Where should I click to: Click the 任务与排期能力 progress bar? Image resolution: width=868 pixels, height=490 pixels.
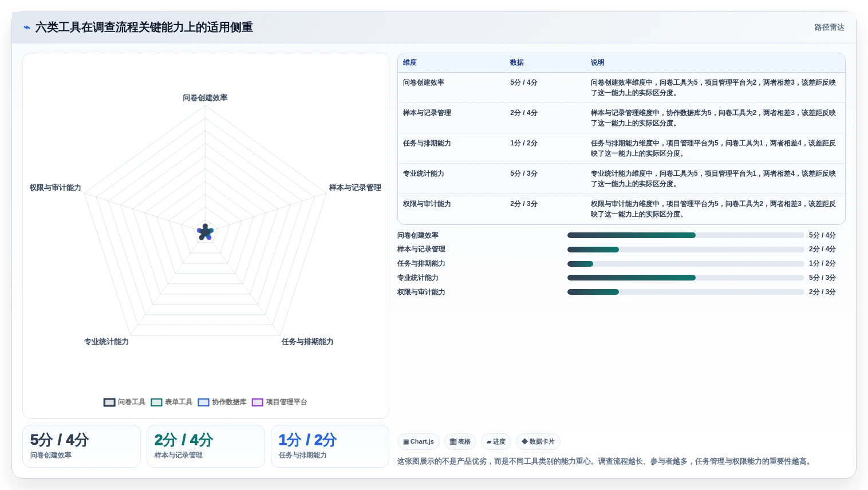coord(686,264)
